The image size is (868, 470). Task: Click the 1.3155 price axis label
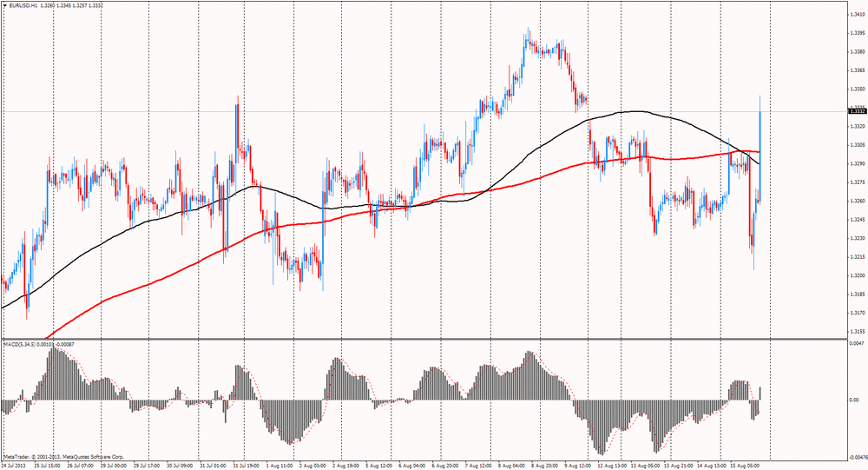click(x=856, y=331)
